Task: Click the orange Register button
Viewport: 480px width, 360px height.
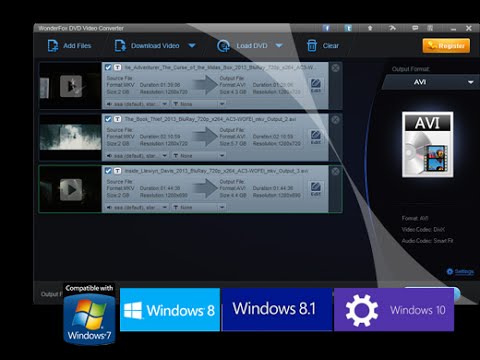Action: (x=446, y=46)
